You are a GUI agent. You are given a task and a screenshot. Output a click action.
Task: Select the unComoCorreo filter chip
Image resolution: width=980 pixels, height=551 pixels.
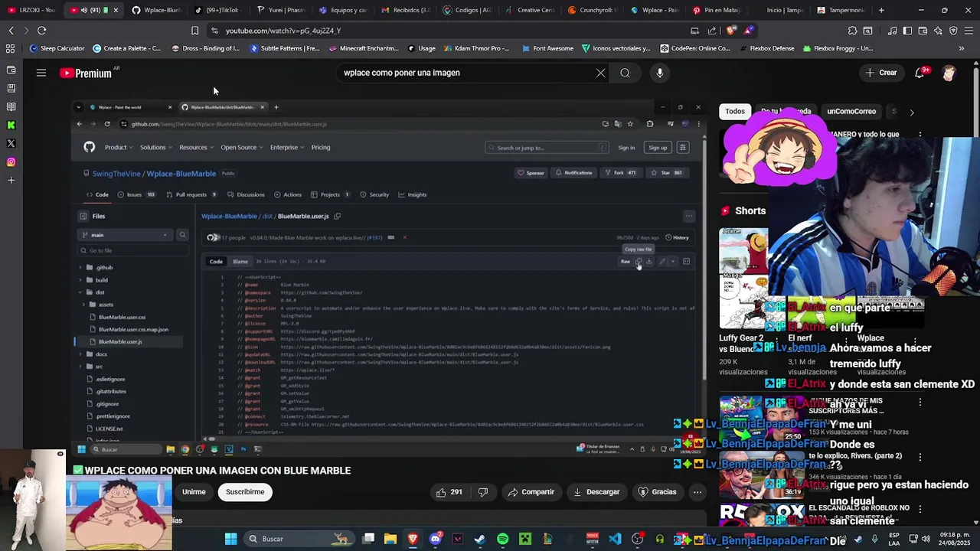pos(851,111)
